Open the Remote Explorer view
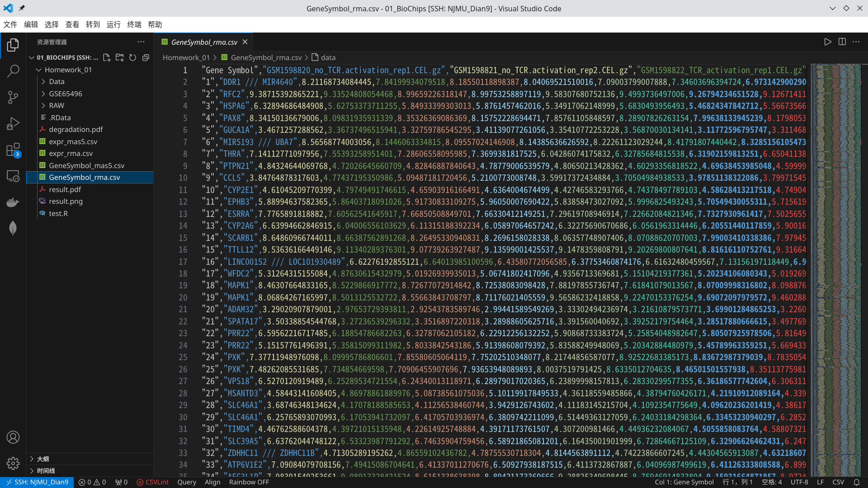The width and height of the screenshot is (868, 488). point(13,176)
